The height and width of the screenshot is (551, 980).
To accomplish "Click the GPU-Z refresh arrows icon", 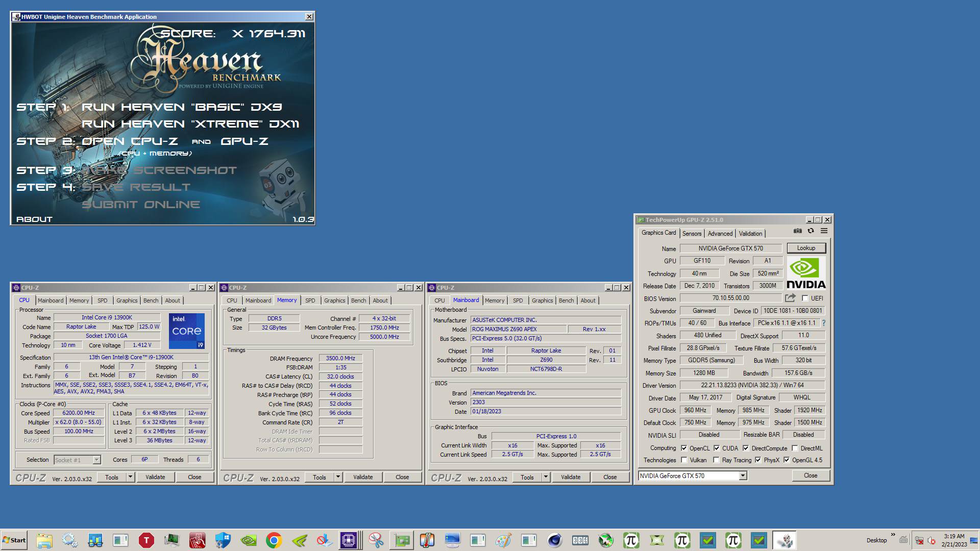I will coord(811,231).
